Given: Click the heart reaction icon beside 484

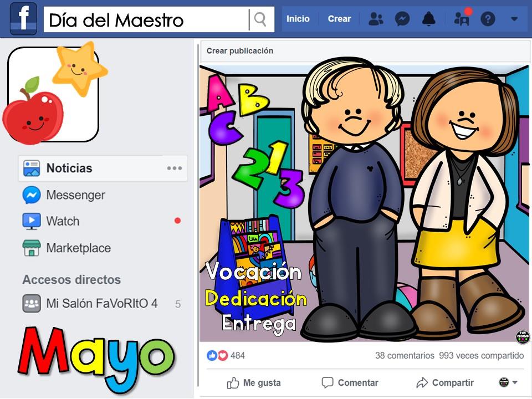Looking at the screenshot, I should point(223,356).
